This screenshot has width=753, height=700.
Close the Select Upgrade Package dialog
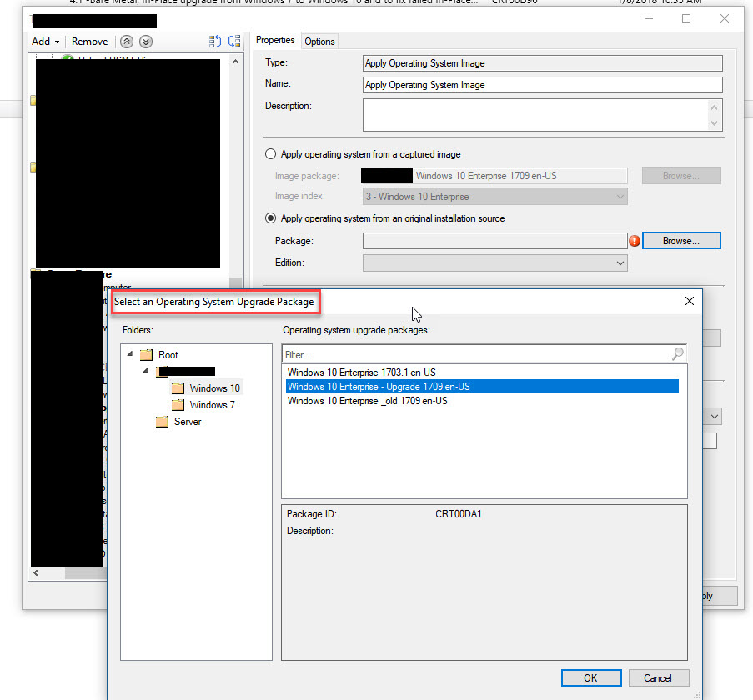(x=689, y=301)
